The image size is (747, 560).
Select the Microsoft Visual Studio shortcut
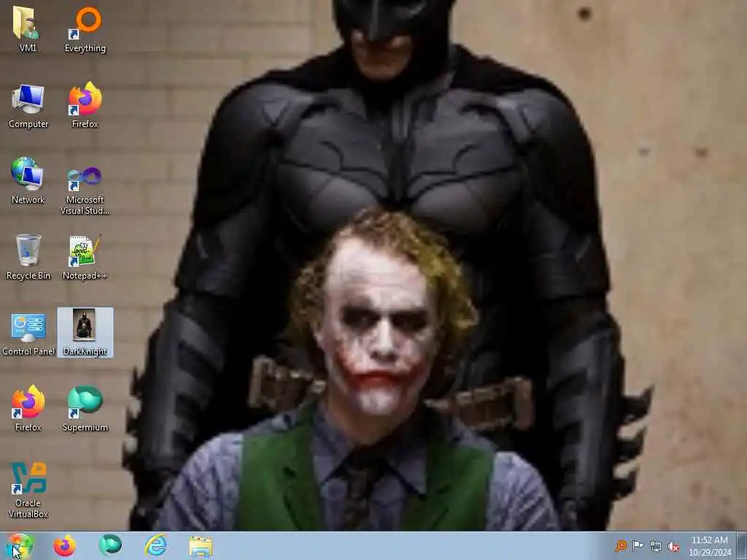point(85,190)
